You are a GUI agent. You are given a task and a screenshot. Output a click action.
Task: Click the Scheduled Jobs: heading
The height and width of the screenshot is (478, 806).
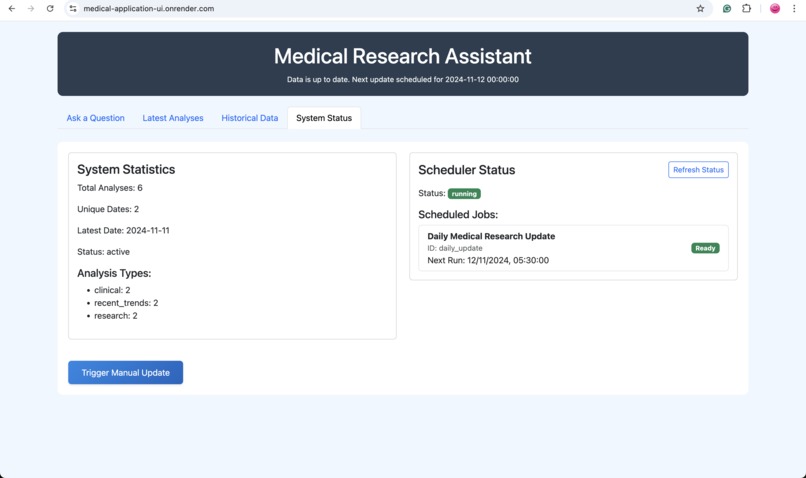pos(458,215)
